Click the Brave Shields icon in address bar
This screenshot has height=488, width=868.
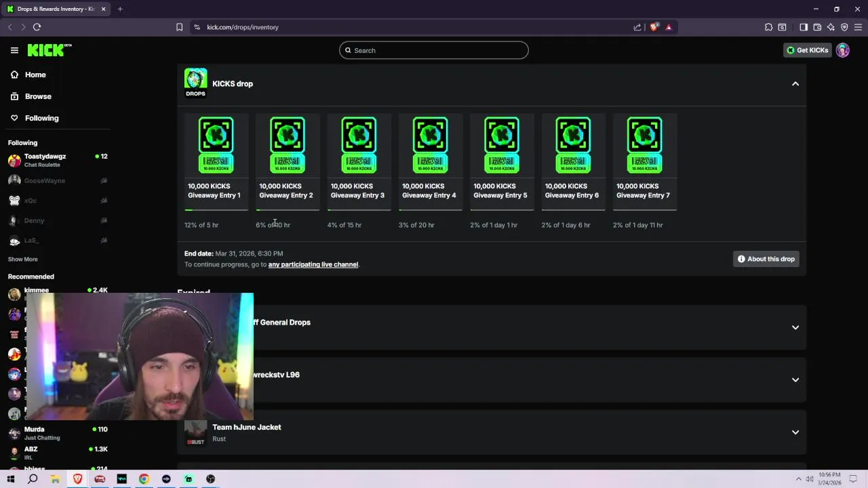654,27
